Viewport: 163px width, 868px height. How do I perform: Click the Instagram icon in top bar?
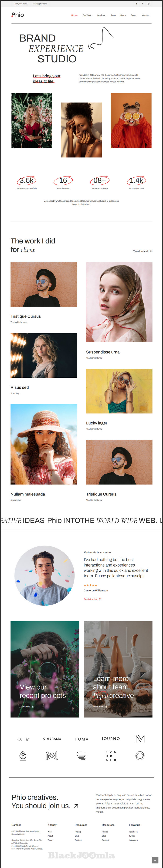click(x=149, y=4)
